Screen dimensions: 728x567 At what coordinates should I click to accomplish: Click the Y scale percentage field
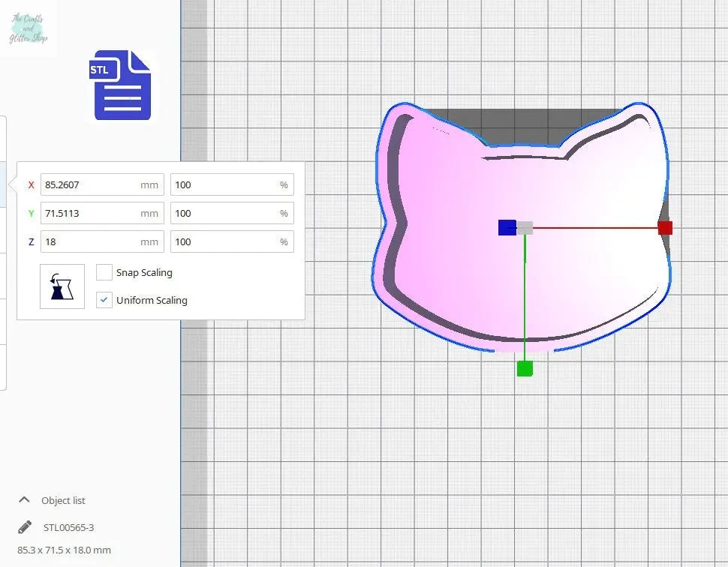[x=224, y=213]
